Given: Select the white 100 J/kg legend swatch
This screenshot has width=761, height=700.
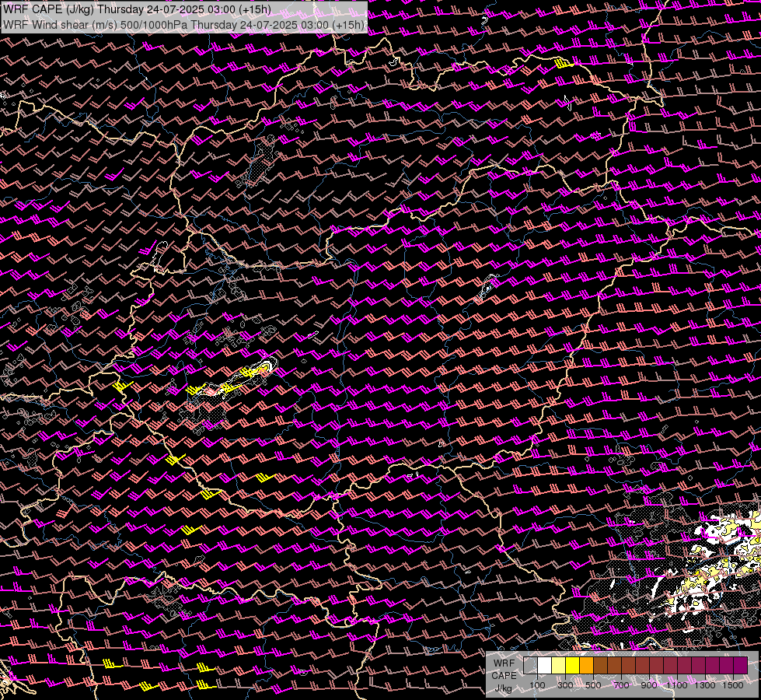Looking at the screenshot, I should point(544,666).
